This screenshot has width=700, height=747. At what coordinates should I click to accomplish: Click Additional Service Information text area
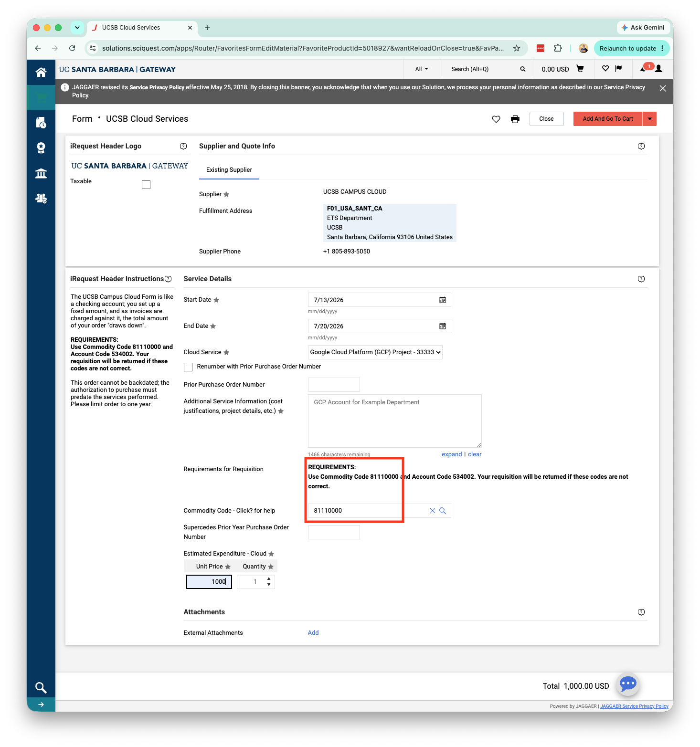pos(395,421)
